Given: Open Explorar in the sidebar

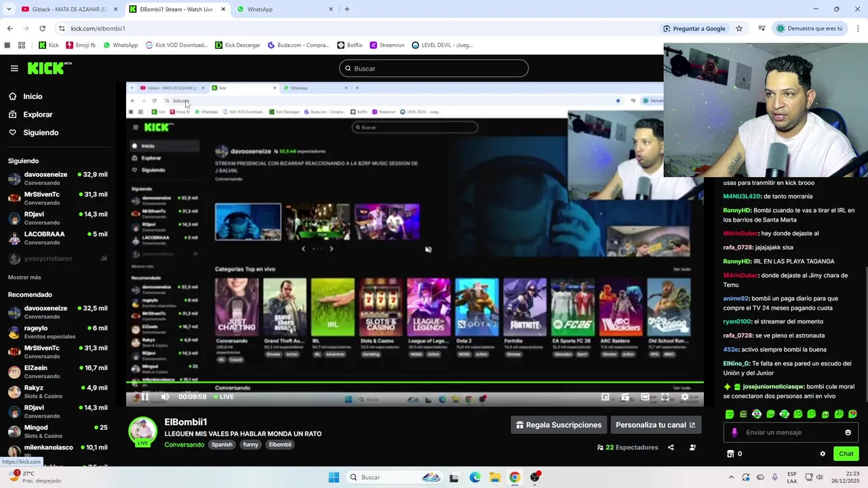Looking at the screenshot, I should pyautogui.click(x=37, y=115).
